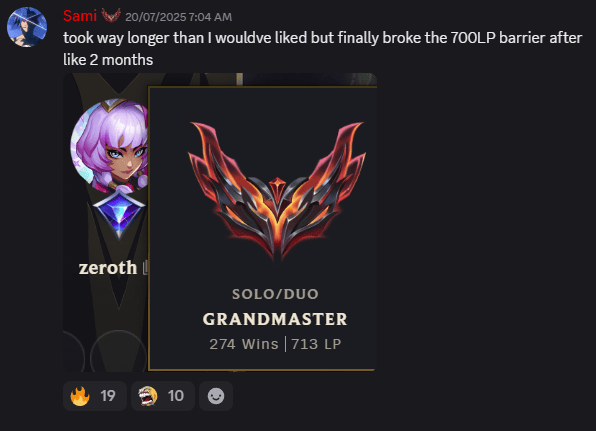The width and height of the screenshot is (596, 431).
Task: Click the purple-haired summoner icon
Action: (x=109, y=146)
